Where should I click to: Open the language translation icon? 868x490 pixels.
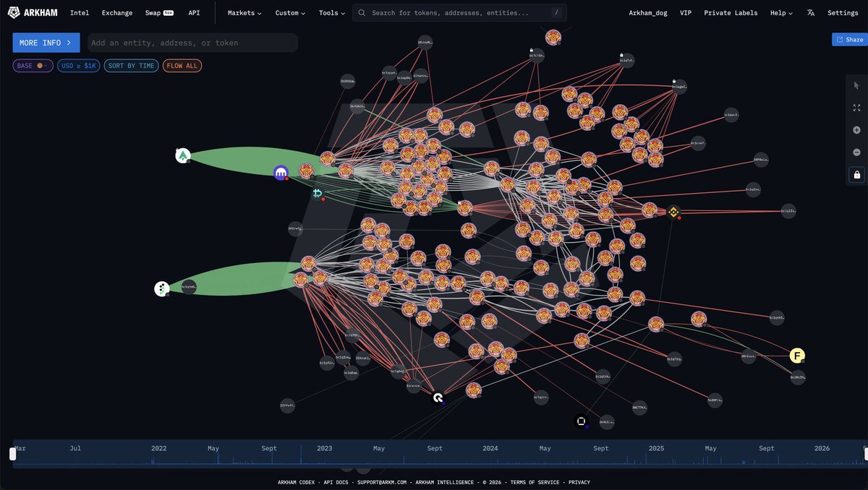(811, 13)
